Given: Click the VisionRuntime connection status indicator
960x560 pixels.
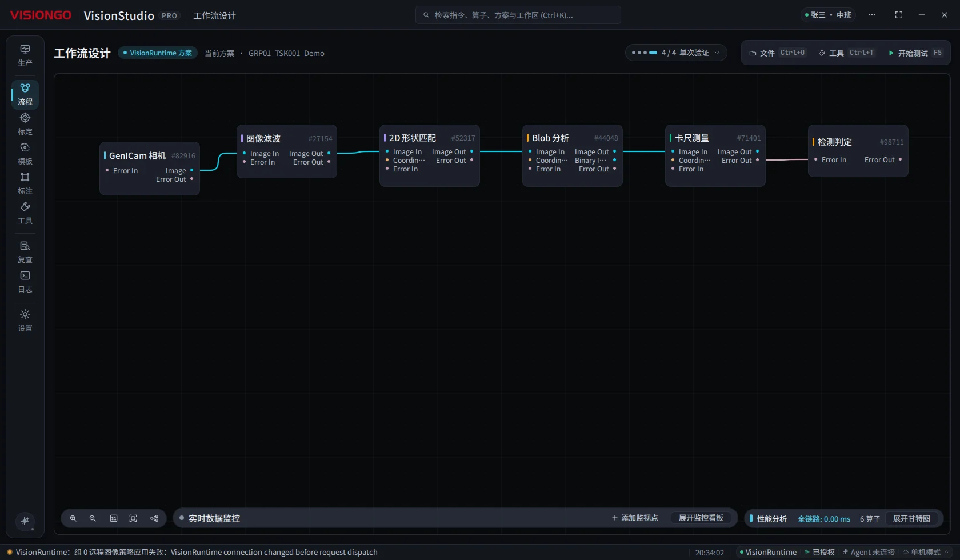Looking at the screenshot, I should [768, 552].
